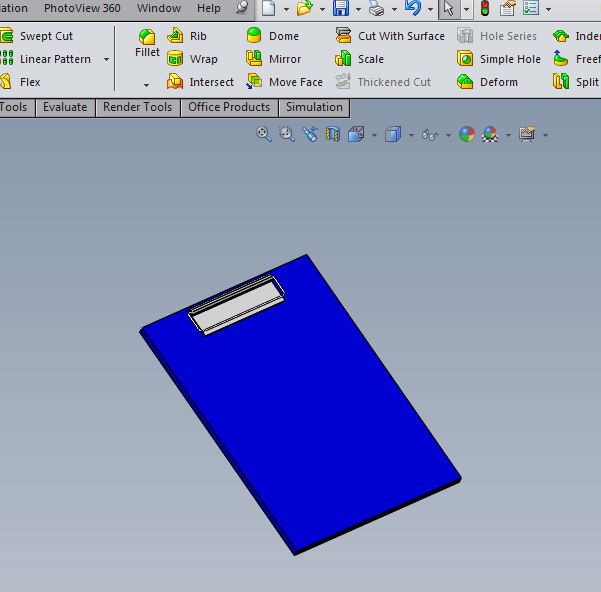This screenshot has height=592, width=601.
Task: Select the Flex feature tool
Action: [x=21, y=82]
